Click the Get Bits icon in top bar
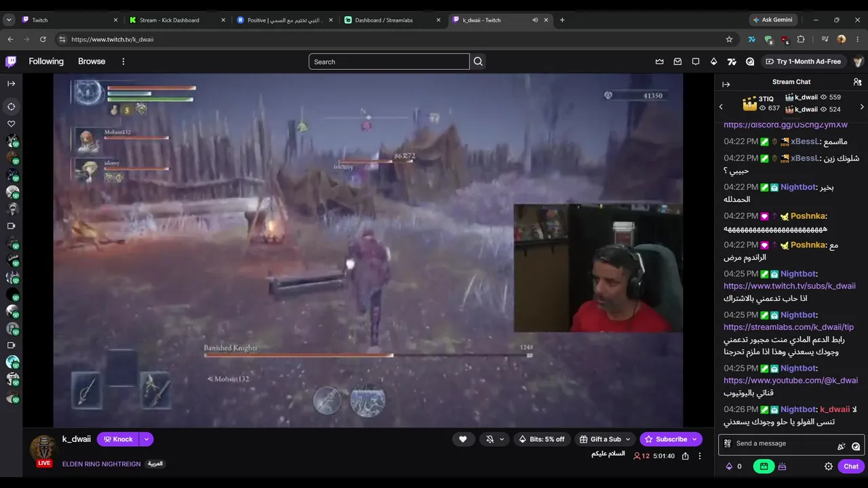The height and width of the screenshot is (488, 868). tap(713, 62)
